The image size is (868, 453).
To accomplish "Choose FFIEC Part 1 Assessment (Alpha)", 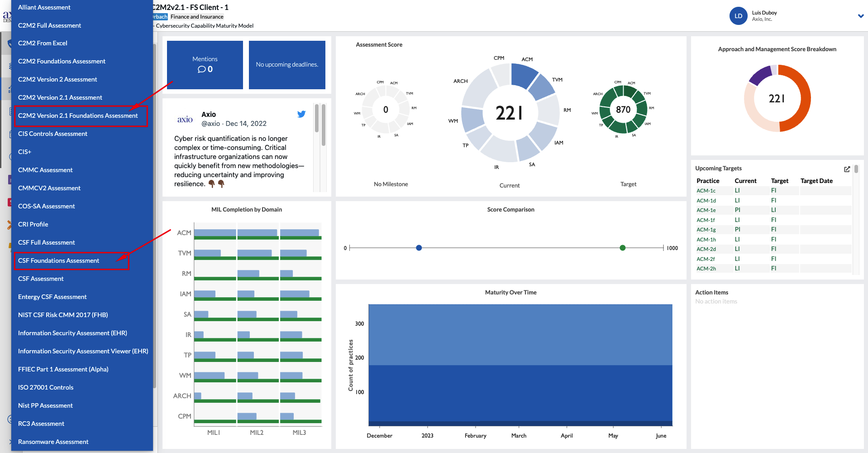I will [x=63, y=369].
